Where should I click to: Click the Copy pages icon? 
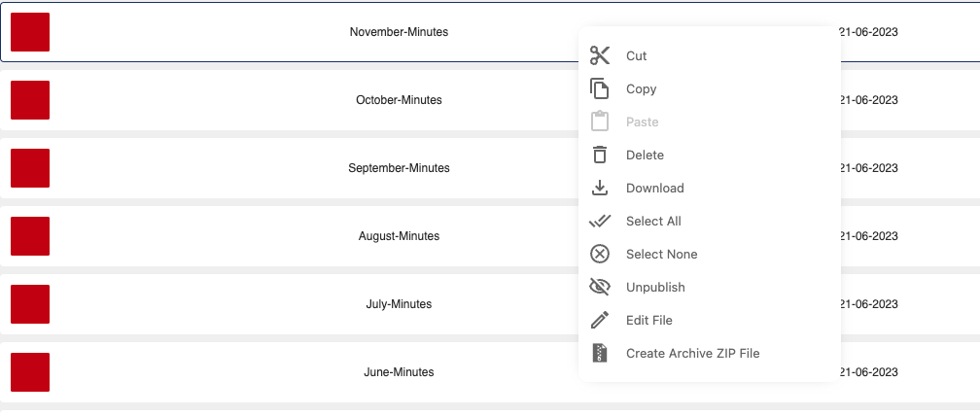tap(599, 88)
